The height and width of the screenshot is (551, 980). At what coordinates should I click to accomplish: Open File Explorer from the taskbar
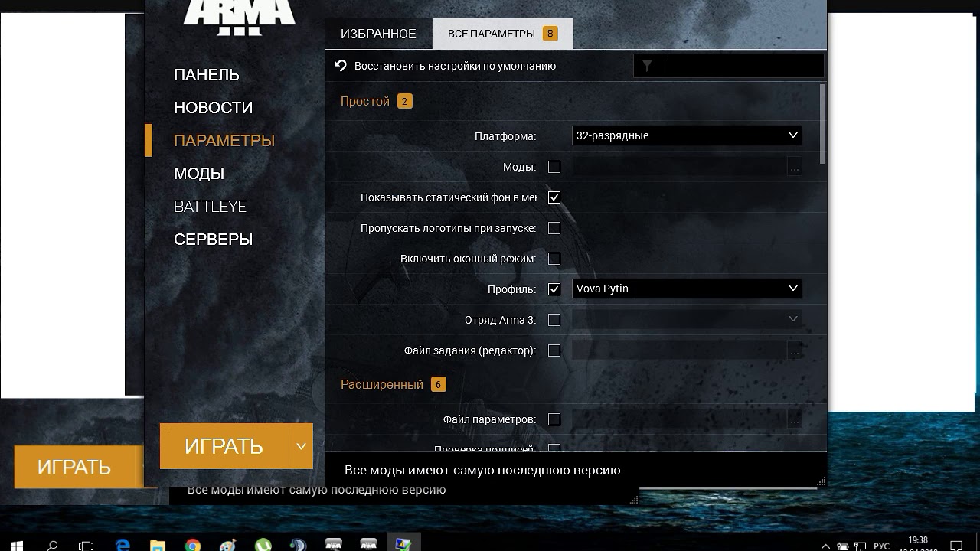pos(157,545)
